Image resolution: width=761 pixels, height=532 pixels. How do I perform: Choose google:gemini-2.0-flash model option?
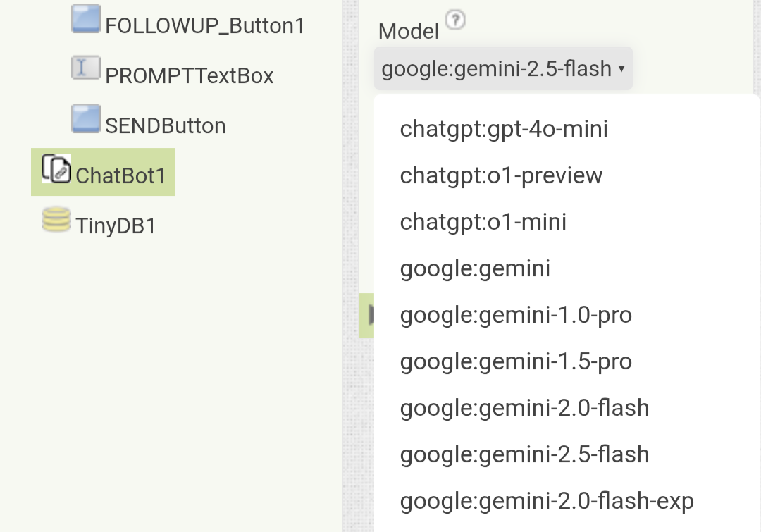tap(524, 408)
